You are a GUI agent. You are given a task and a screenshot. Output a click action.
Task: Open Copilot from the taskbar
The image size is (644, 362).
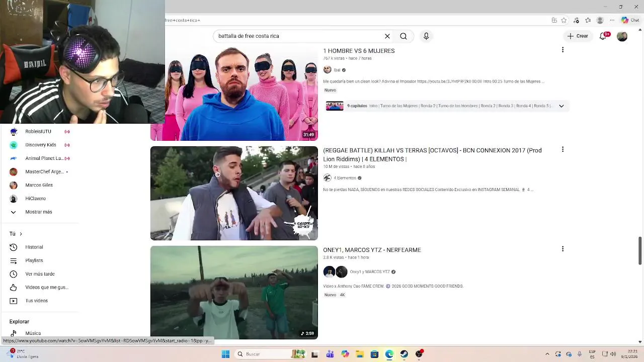pyautogui.click(x=345, y=354)
